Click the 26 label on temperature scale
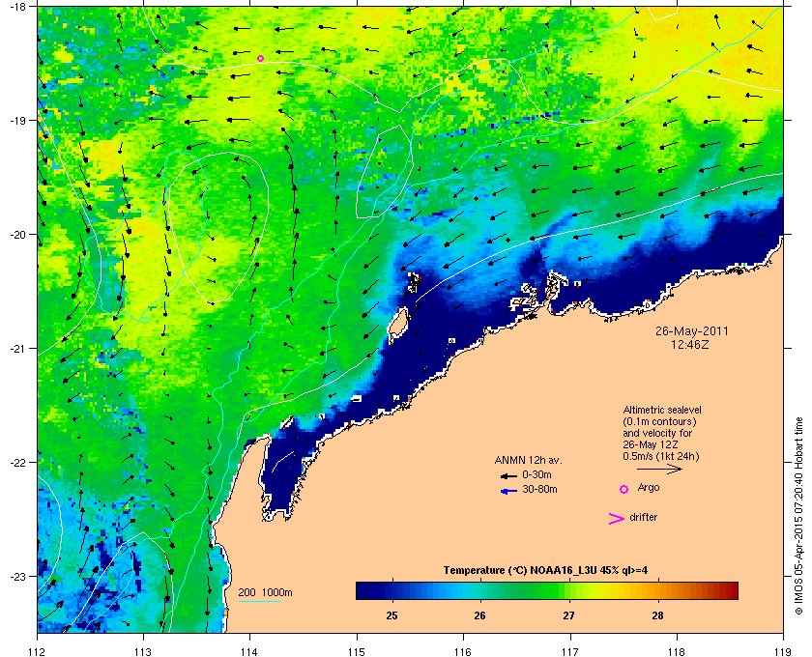The width and height of the screenshot is (812, 657). coord(480,615)
